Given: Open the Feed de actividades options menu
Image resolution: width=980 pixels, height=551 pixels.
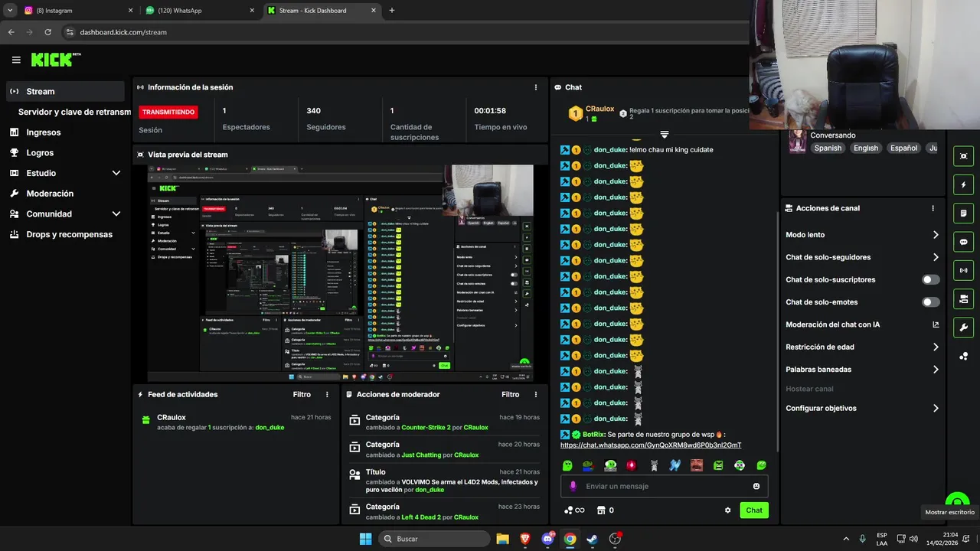Looking at the screenshot, I should coord(327,394).
